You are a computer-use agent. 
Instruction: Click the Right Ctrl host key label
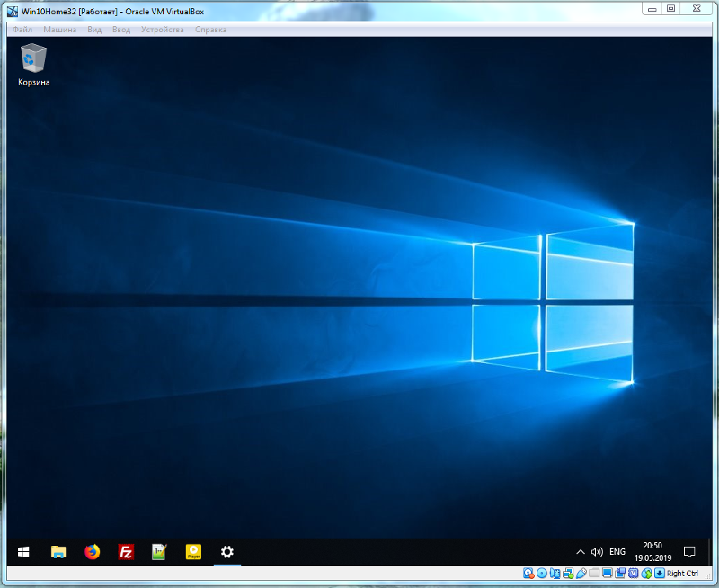pos(682,574)
